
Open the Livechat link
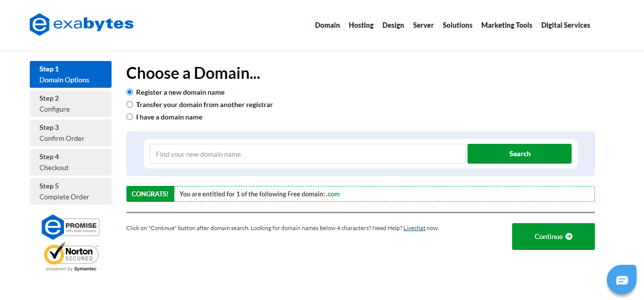[414, 228]
